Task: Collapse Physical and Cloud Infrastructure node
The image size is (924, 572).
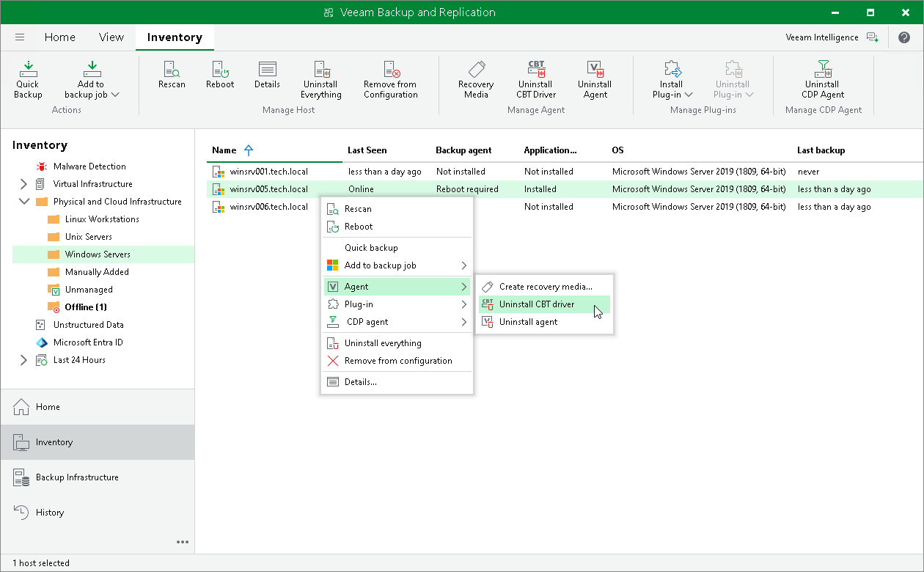Action: tap(23, 202)
